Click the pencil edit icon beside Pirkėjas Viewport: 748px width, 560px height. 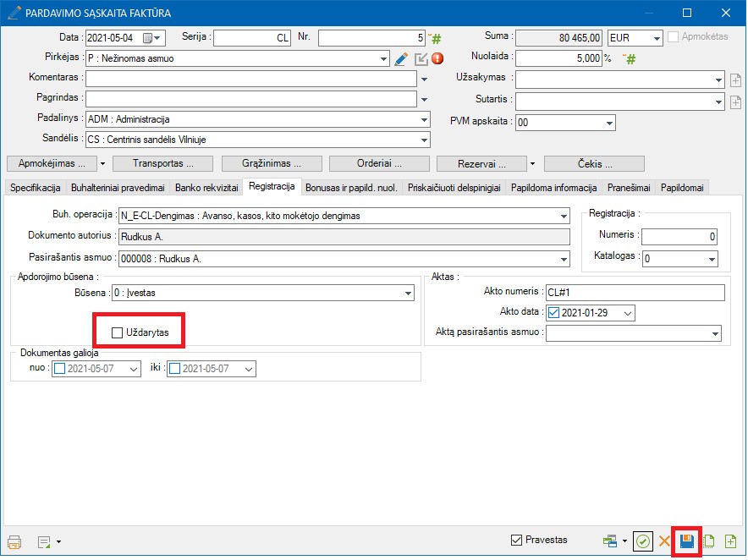[402, 59]
